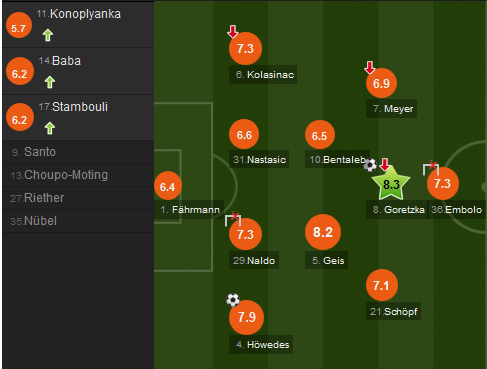The height and width of the screenshot is (369, 487).
Task: Click the red substituted-off arrow above Meyer
Action: tap(369, 68)
